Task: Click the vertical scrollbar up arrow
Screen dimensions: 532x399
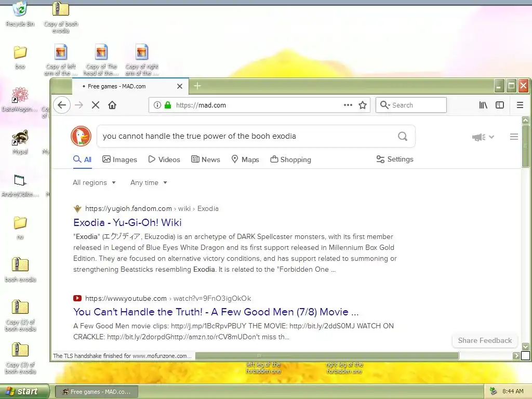Action: click(x=525, y=120)
